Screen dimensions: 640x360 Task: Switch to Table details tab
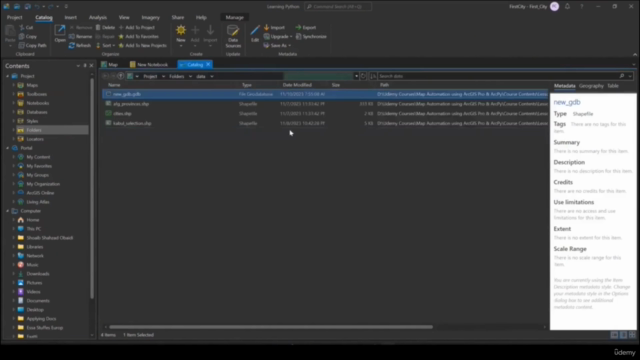613,86
